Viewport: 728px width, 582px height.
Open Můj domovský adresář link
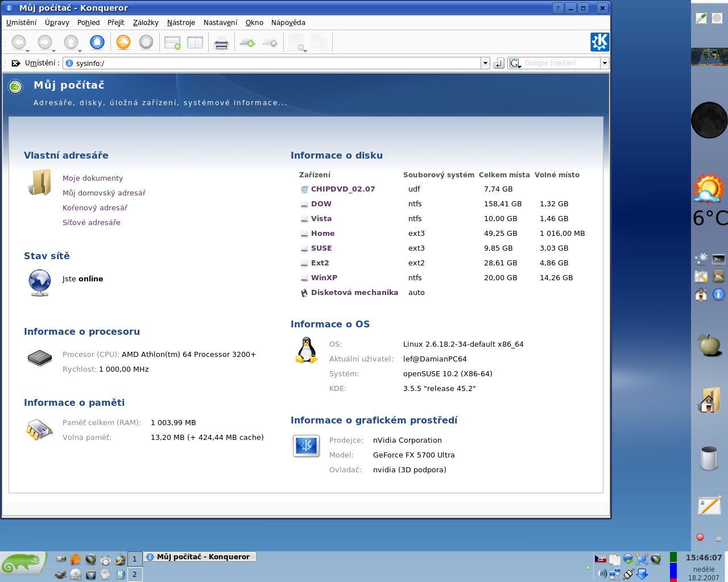click(x=104, y=193)
